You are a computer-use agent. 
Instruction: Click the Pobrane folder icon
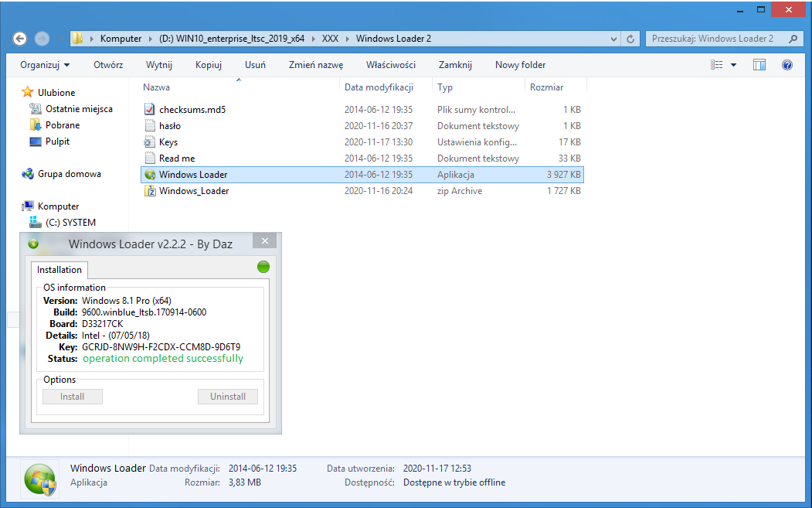point(36,125)
